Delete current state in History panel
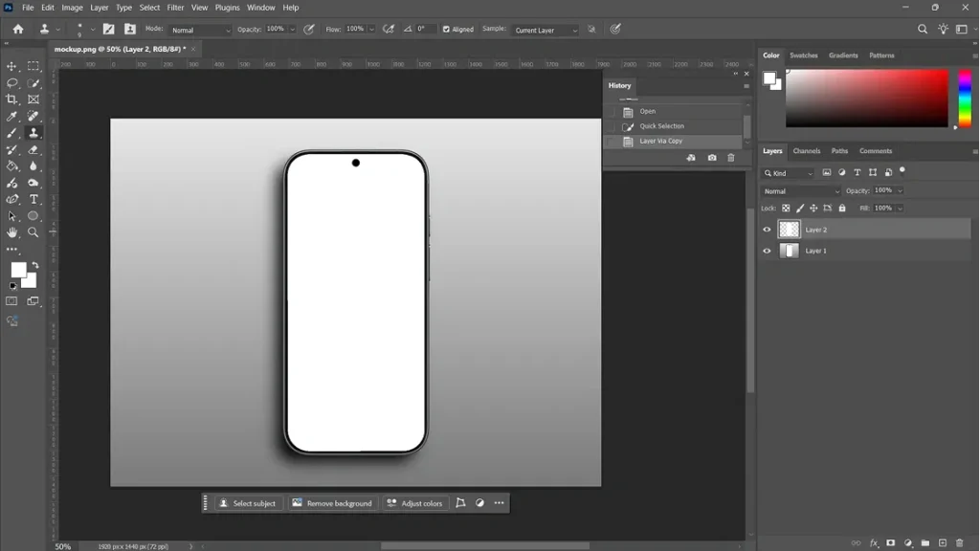Viewport: 980px width, 551px height. coord(730,158)
